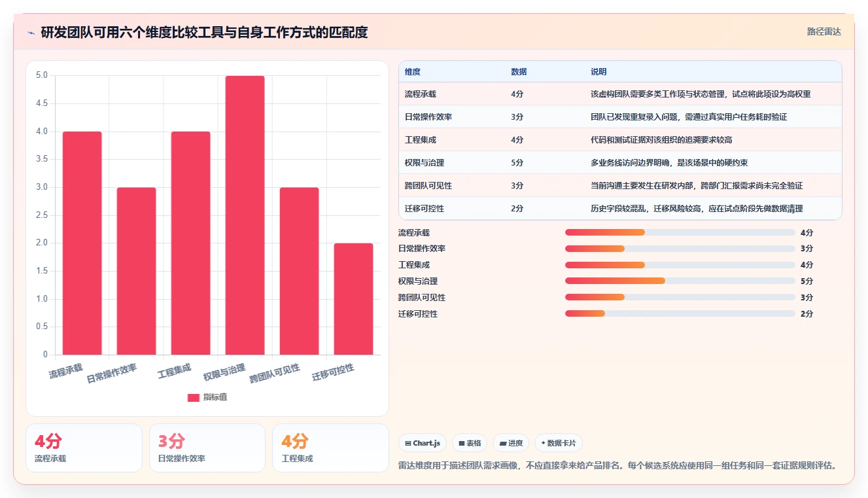Viewport: 868px width, 498px height.
Task: Click the 日常操作效率 progress bar
Action: pyautogui.click(x=680, y=249)
